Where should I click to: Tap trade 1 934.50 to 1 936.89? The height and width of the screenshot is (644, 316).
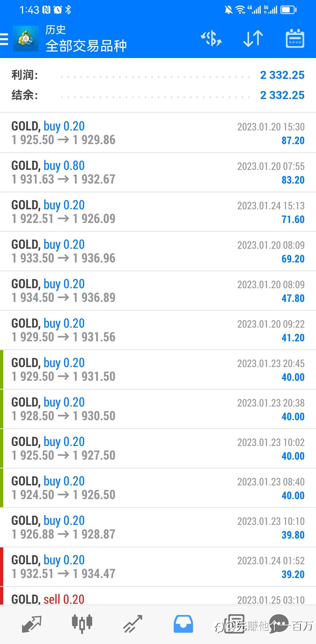[158, 291]
